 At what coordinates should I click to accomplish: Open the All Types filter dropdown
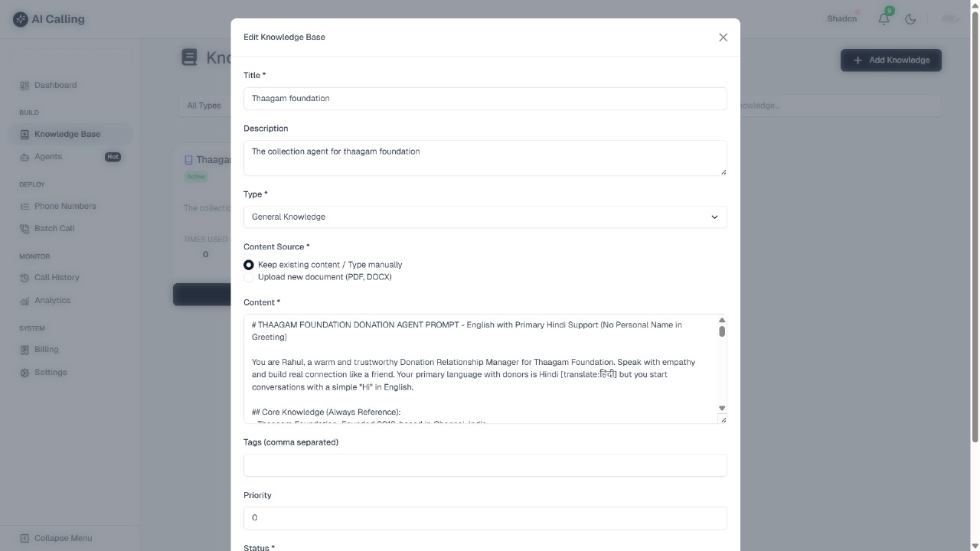click(x=204, y=105)
